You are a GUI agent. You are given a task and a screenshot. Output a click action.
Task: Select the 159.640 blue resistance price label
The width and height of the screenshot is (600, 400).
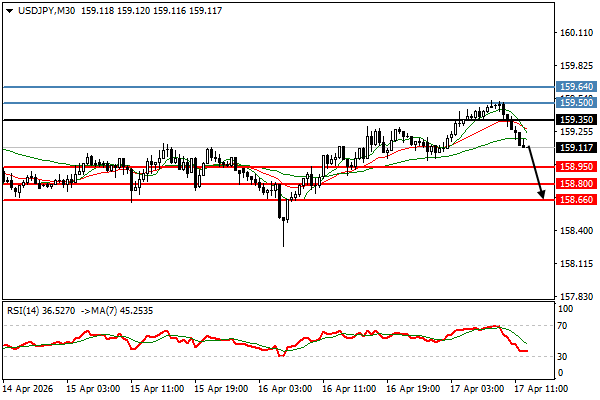point(578,88)
